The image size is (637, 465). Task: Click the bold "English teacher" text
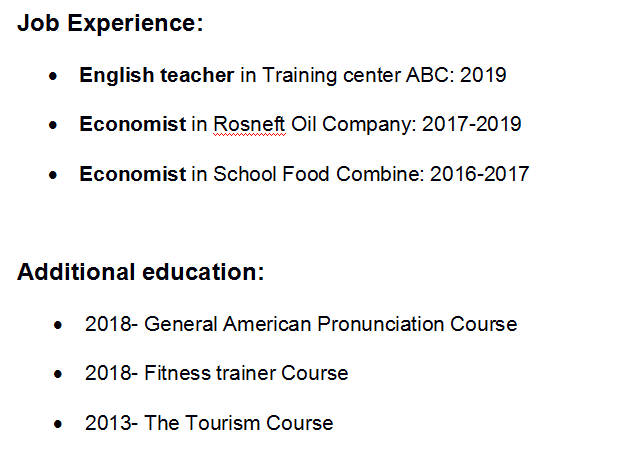click(156, 75)
